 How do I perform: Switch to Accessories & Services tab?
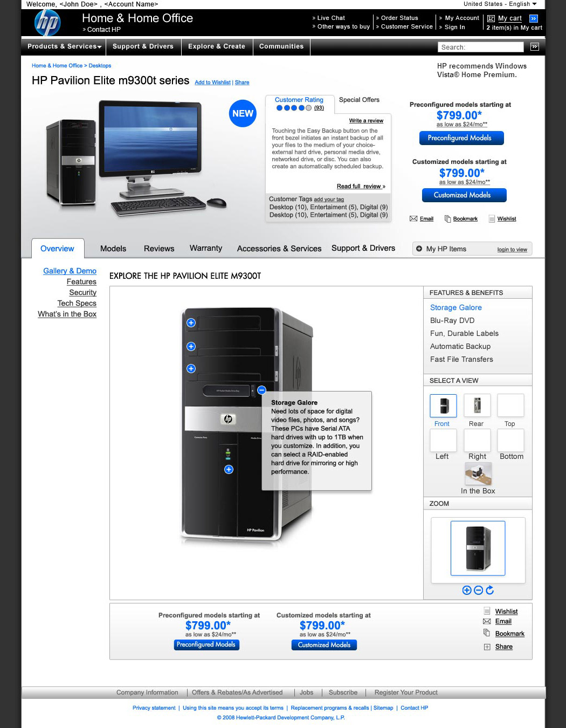279,249
